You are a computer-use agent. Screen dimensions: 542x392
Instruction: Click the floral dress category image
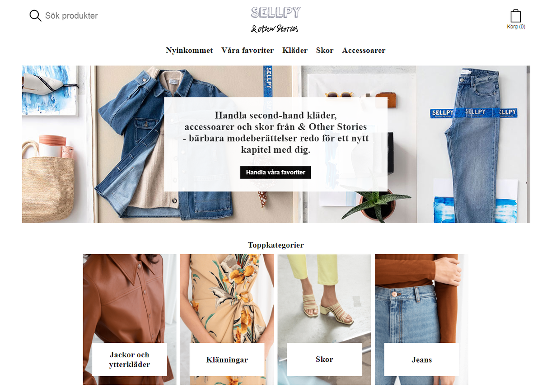[227, 298]
